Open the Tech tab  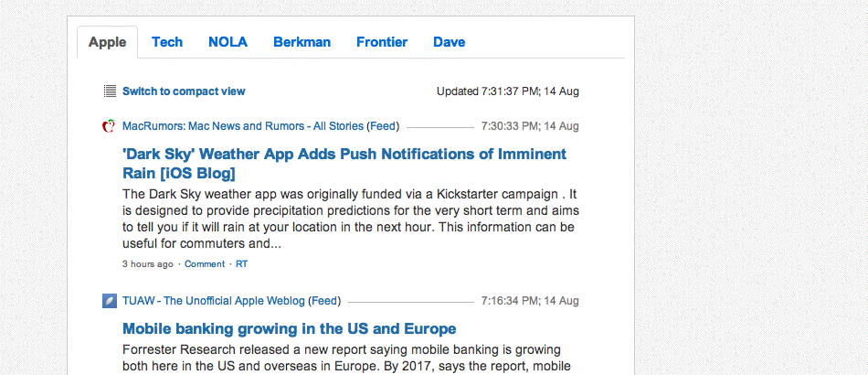(x=167, y=42)
